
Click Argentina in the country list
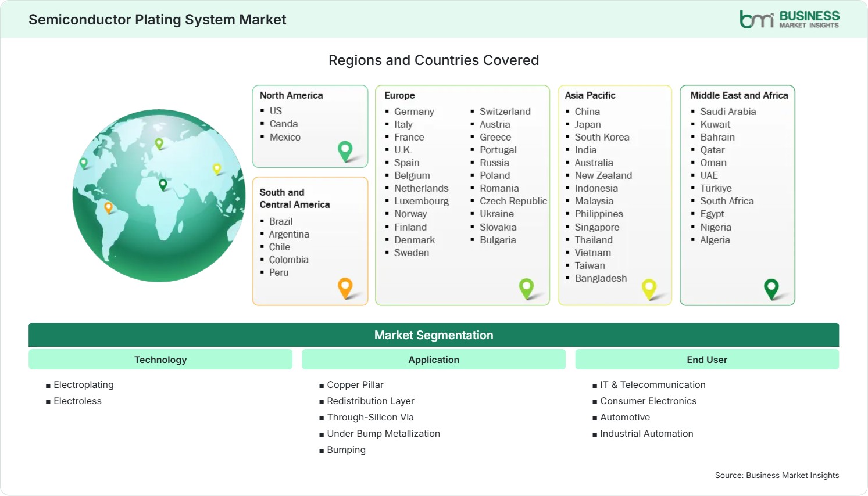(289, 234)
